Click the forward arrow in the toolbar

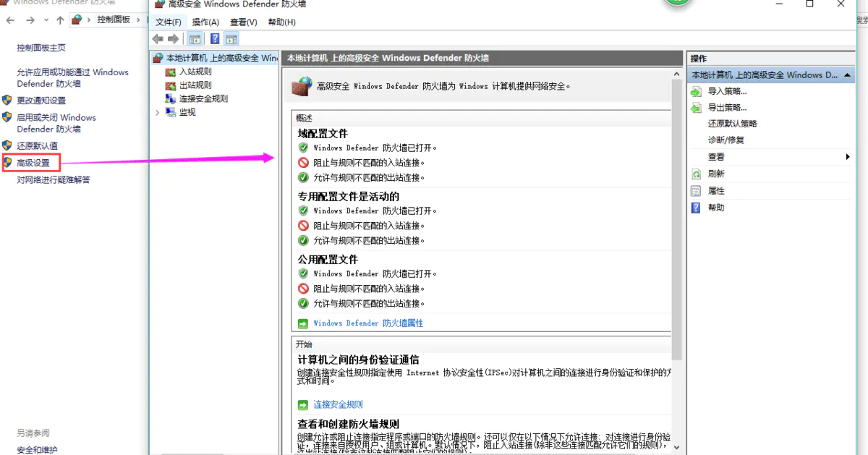pos(173,39)
